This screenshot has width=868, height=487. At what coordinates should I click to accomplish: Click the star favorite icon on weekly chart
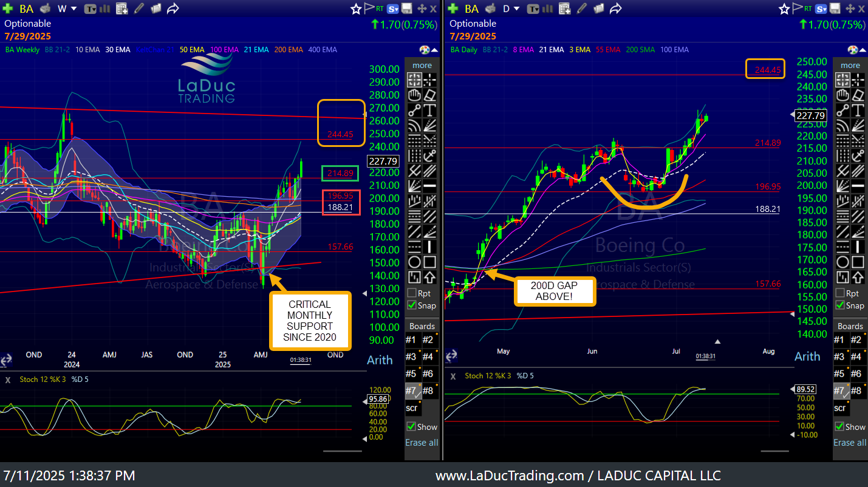(x=356, y=9)
